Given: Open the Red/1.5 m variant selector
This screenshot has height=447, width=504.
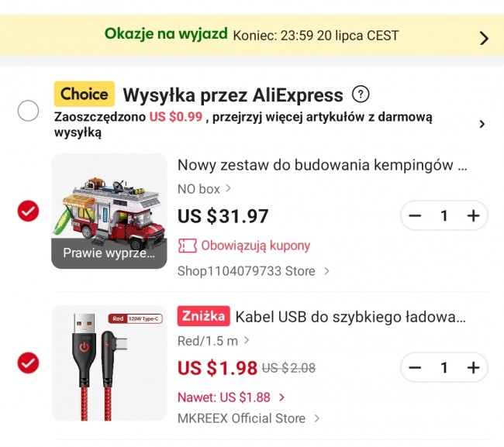Looking at the screenshot, I should click(x=213, y=340).
